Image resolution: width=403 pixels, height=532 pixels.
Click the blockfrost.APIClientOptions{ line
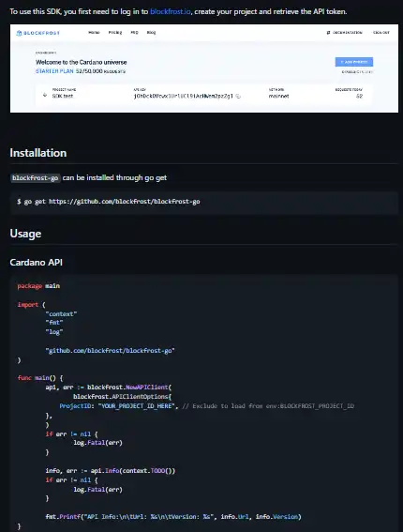123,396
